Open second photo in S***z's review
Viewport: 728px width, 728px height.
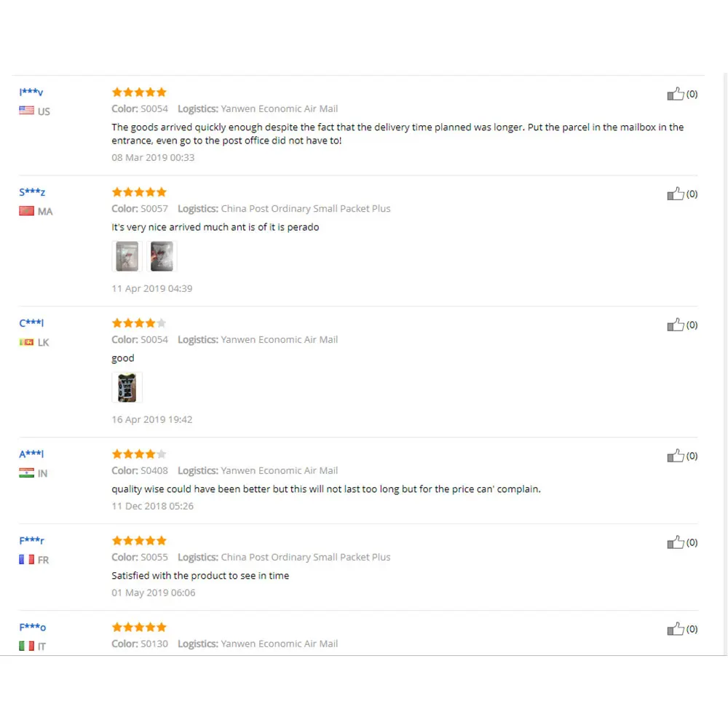pos(162,256)
